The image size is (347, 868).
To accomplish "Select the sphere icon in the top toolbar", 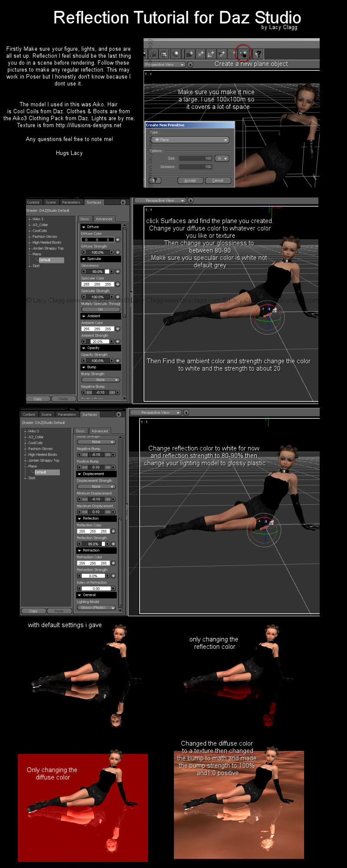I will pos(176,54).
